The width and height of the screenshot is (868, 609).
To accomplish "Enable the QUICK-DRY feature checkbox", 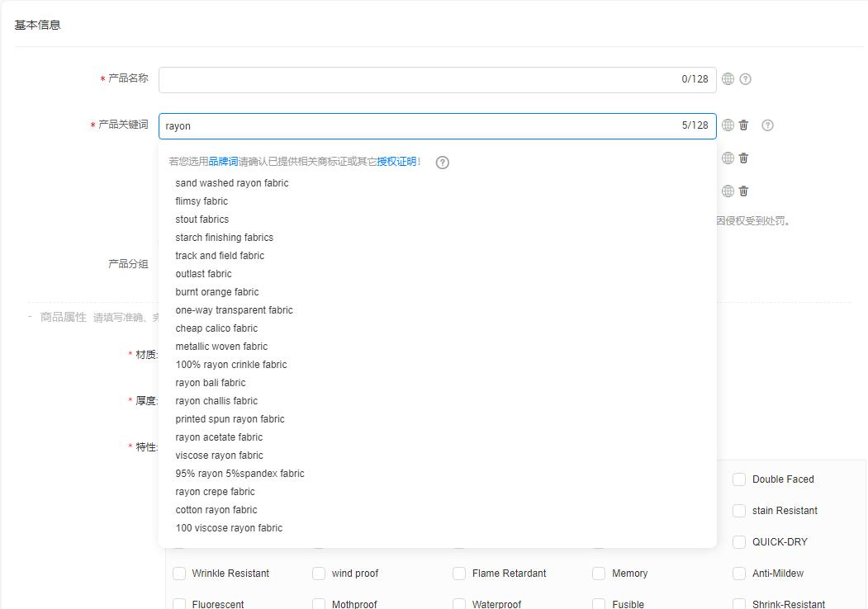I will [x=739, y=542].
